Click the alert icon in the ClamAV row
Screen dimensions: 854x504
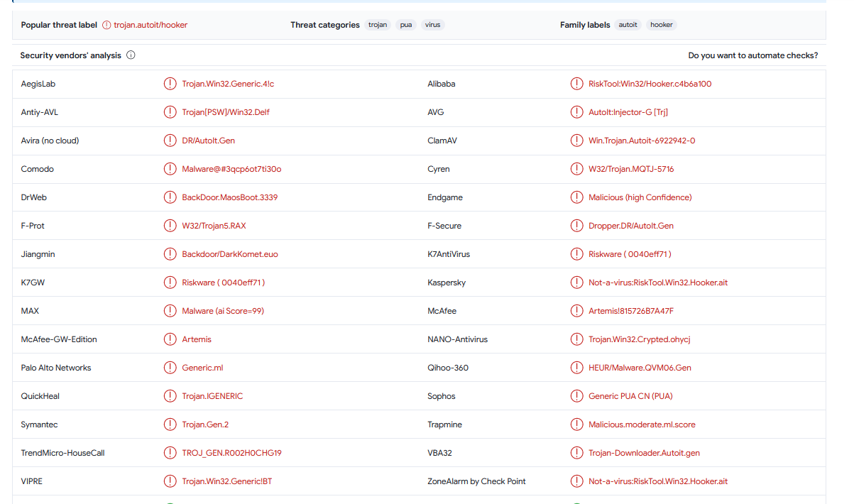point(576,141)
